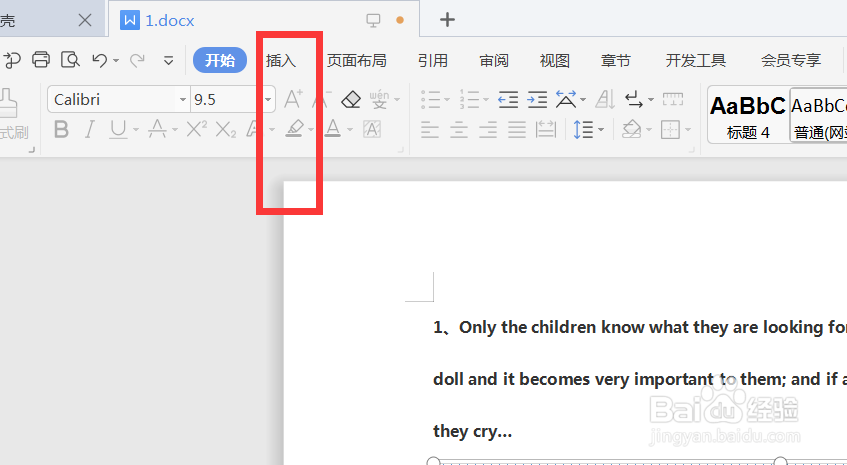The height and width of the screenshot is (465, 847).
Task: Redo the last undone action
Action: [138, 60]
